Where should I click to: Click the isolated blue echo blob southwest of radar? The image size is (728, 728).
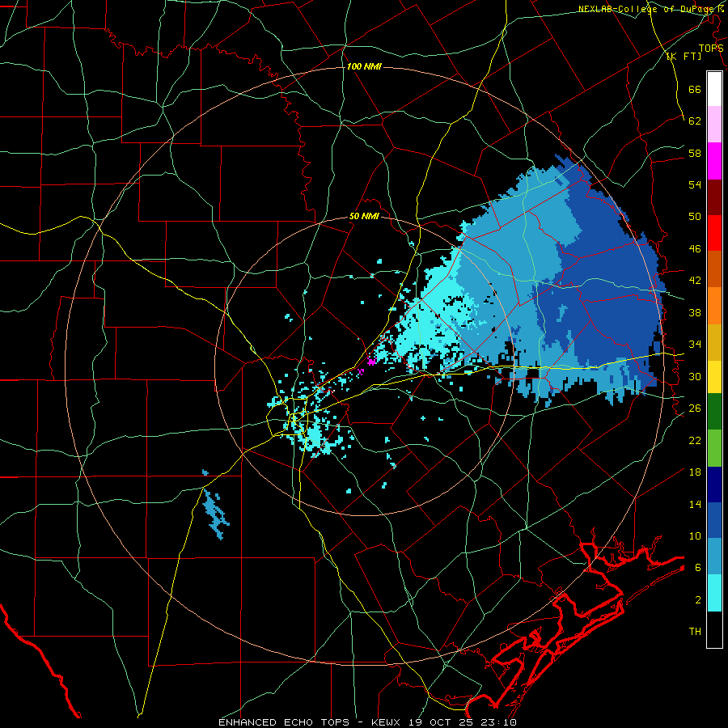[x=215, y=514]
